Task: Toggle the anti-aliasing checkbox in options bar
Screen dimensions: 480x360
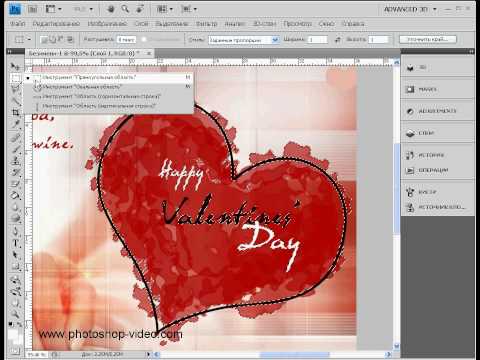Action: coord(144,39)
